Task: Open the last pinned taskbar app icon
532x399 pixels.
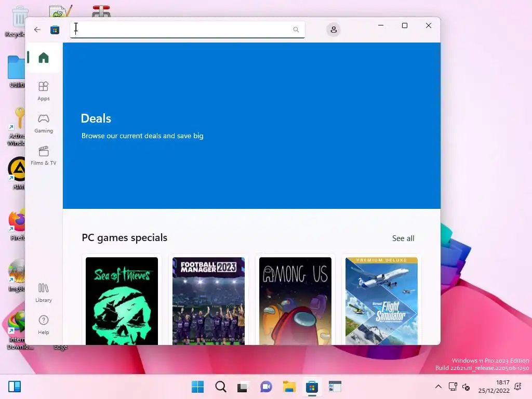Action: click(335, 387)
